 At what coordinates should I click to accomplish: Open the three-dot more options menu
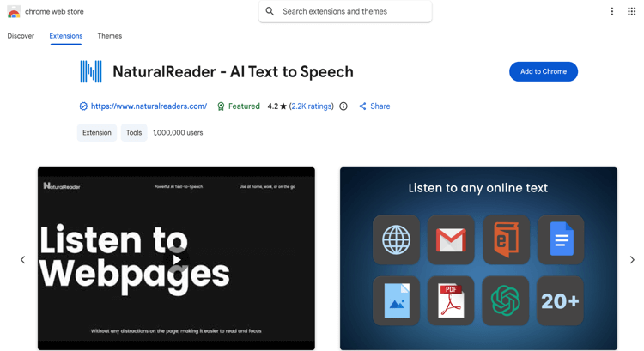[612, 11]
